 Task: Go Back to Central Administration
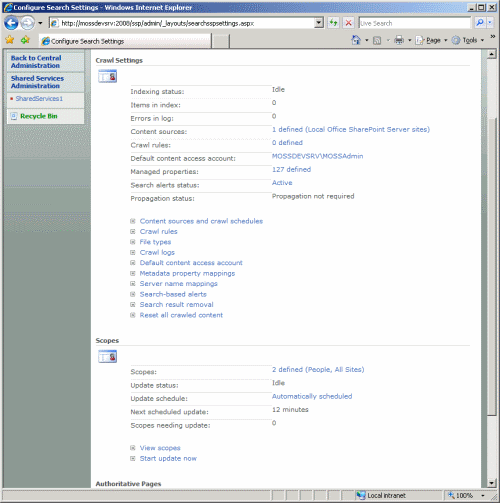coord(36,62)
